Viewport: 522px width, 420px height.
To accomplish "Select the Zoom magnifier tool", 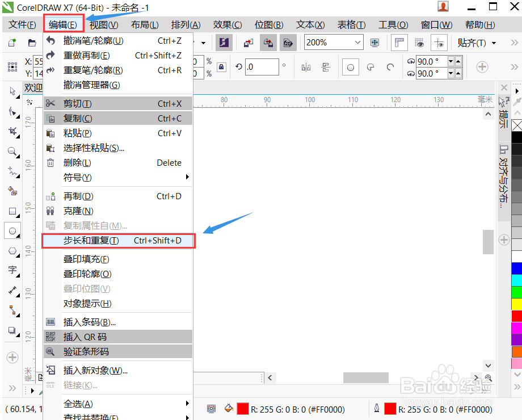I will point(12,152).
